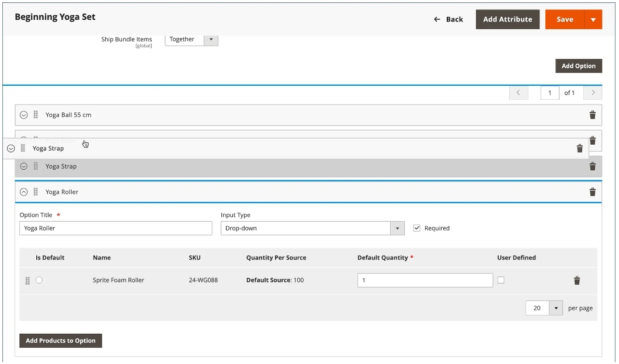Viewport: 619px width, 364px height.
Task: Set Sprite Foam Roller as default
Action: point(39,280)
